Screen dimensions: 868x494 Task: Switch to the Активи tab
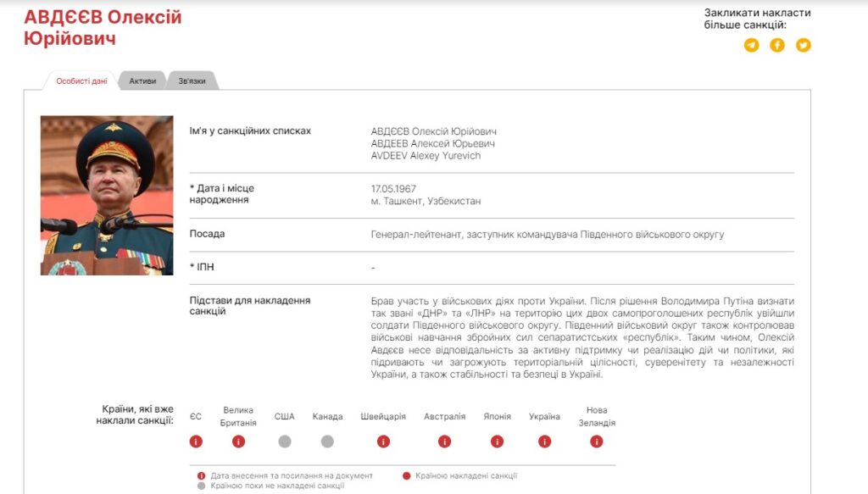tap(142, 80)
